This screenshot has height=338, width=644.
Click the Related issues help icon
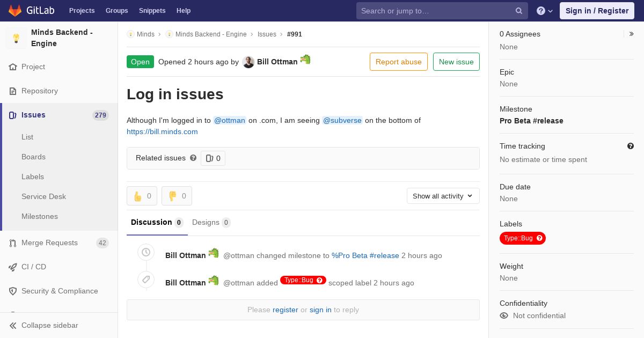(193, 158)
